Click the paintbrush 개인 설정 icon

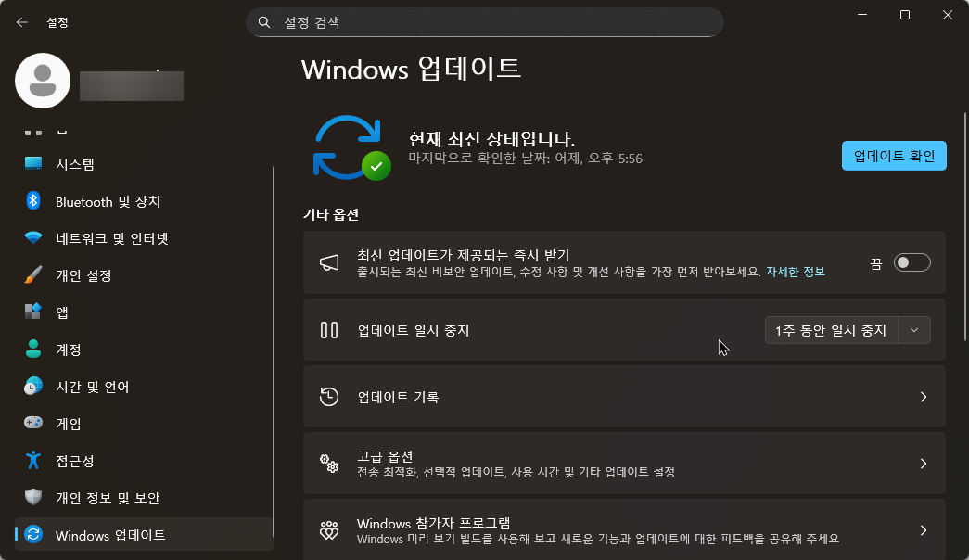[x=33, y=274]
